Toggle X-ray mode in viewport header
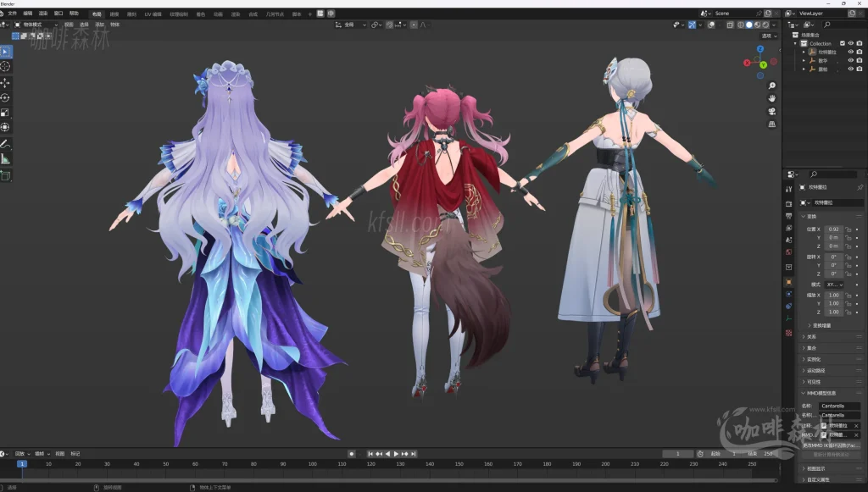The height and width of the screenshot is (492, 868). pos(730,25)
